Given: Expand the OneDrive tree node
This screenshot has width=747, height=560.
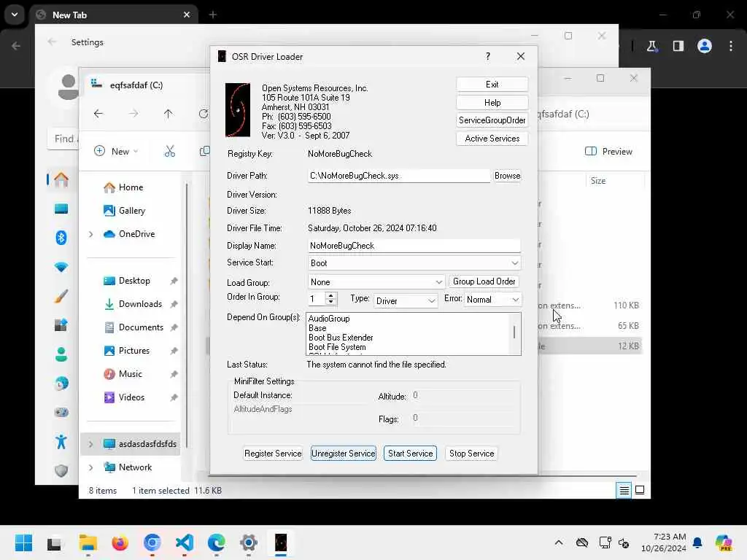Looking at the screenshot, I should [x=91, y=234].
